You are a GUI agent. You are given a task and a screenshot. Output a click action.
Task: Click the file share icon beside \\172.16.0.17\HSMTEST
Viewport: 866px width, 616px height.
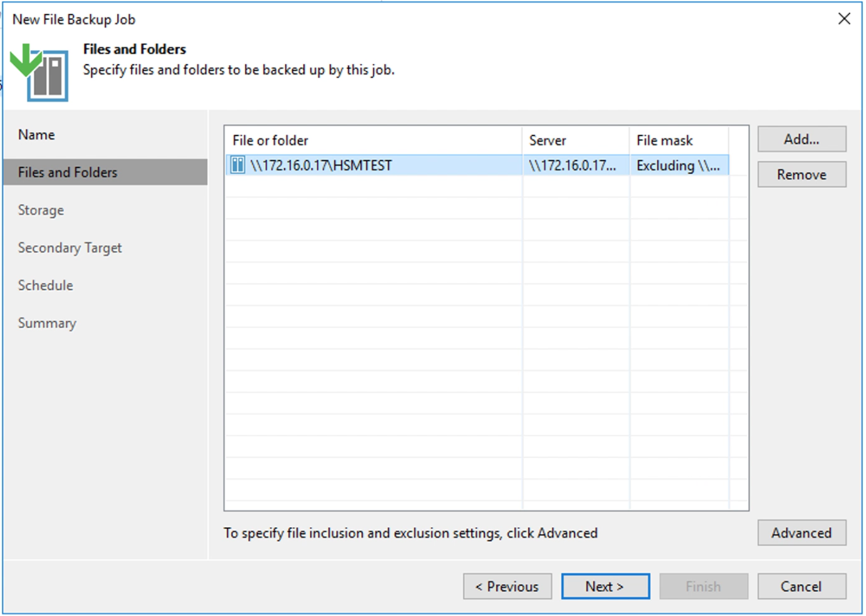point(237,165)
